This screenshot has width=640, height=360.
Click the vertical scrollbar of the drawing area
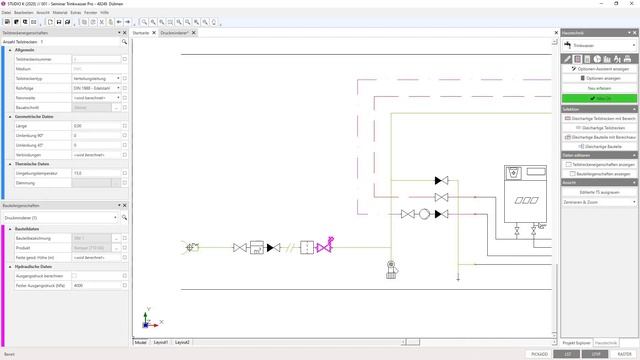point(555,188)
